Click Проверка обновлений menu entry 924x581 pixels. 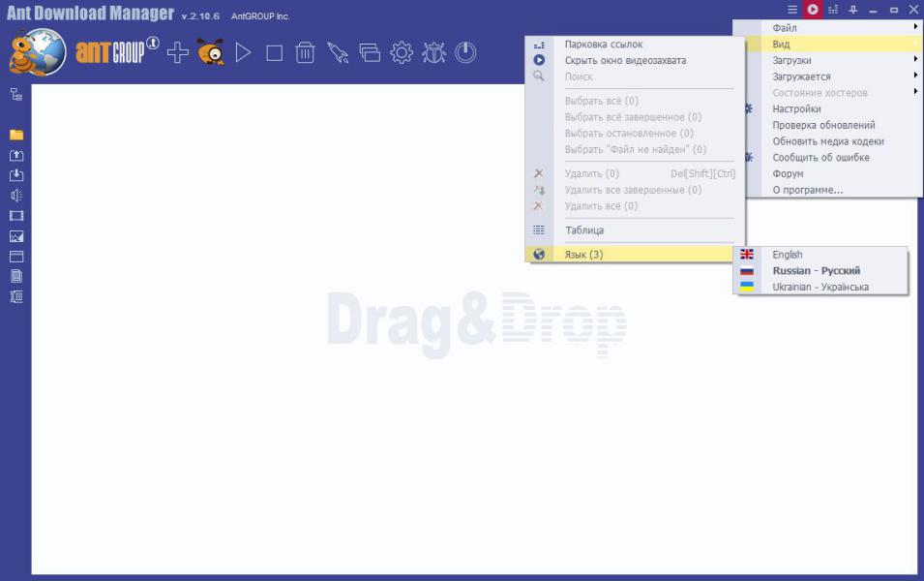click(828, 125)
